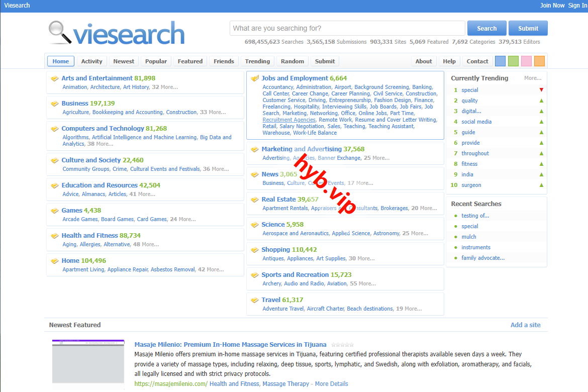Click the green rising arrow beside trending term quality

tap(541, 101)
